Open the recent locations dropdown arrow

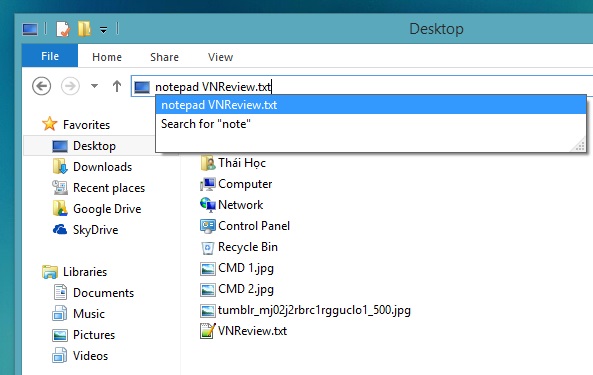click(95, 86)
